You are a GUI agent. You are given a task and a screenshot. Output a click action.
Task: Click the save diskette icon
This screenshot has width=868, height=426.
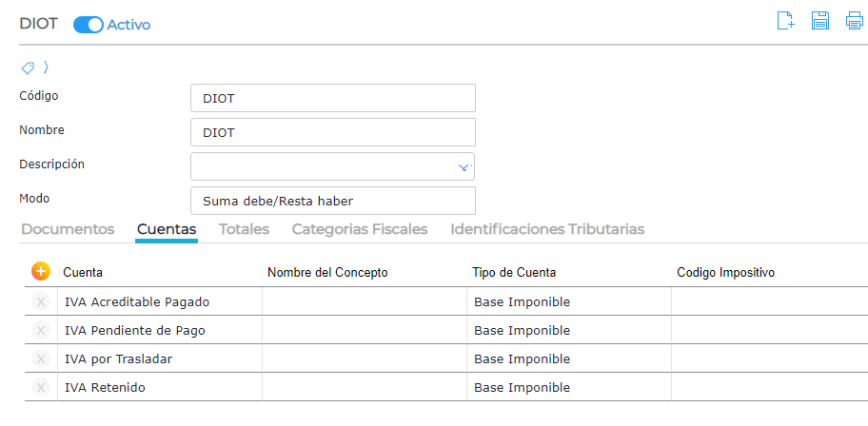(x=819, y=21)
